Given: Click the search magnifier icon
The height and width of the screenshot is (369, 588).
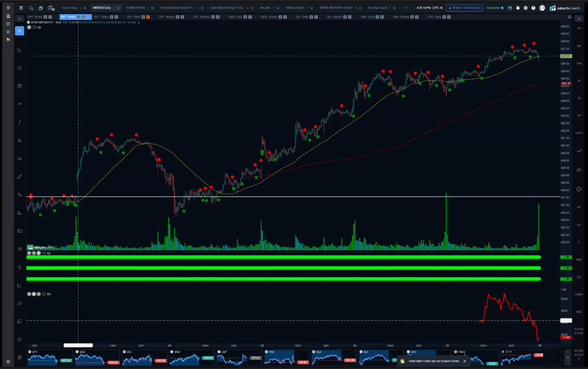Looking at the screenshot, I should pos(31,8).
